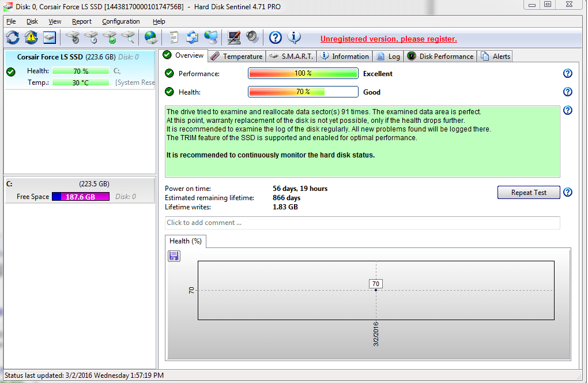Open the Report menu
This screenshot has height=383, width=588.
point(82,21)
